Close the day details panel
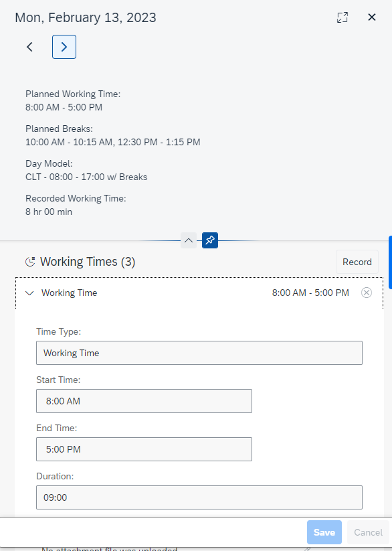392x551 pixels. coord(372,17)
